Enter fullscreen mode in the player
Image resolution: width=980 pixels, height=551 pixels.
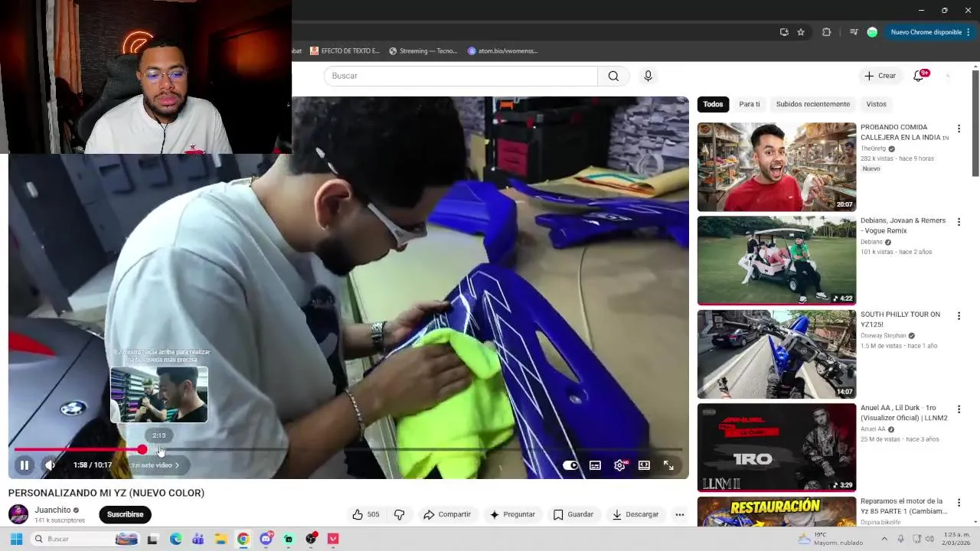(x=668, y=465)
